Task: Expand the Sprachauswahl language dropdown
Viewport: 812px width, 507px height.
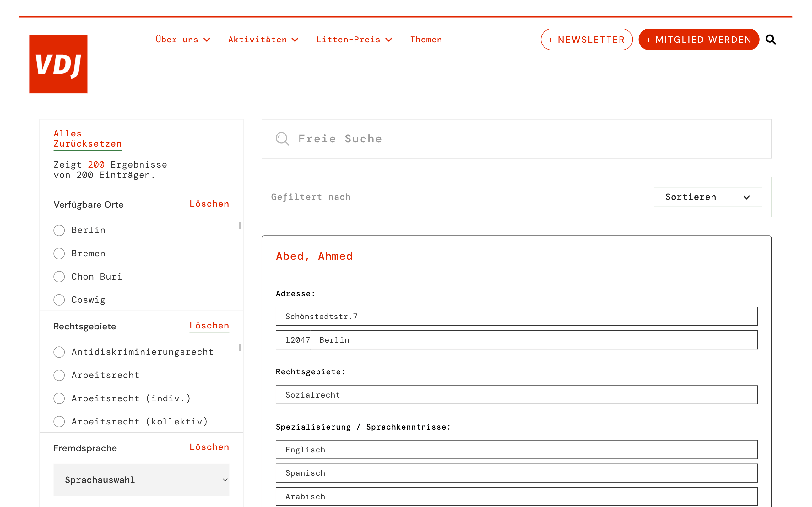Action: point(141,480)
